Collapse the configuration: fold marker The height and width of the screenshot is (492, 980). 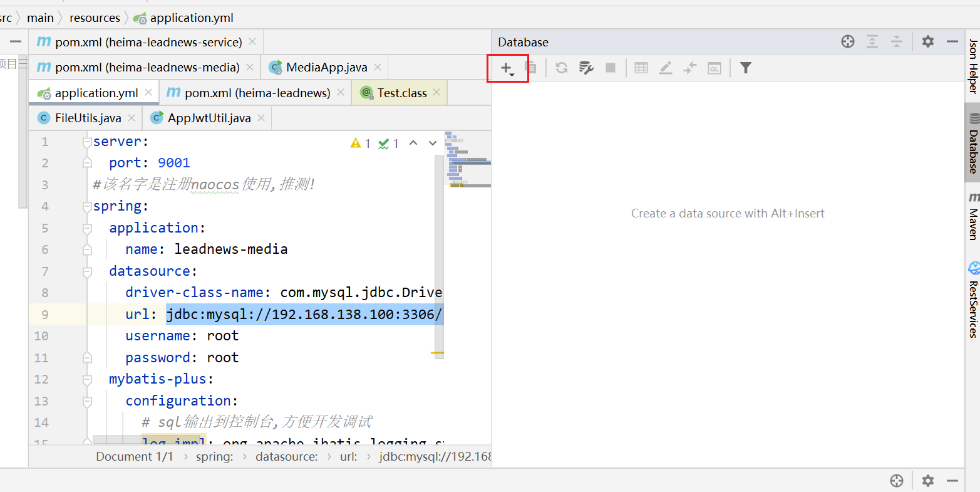coord(87,402)
